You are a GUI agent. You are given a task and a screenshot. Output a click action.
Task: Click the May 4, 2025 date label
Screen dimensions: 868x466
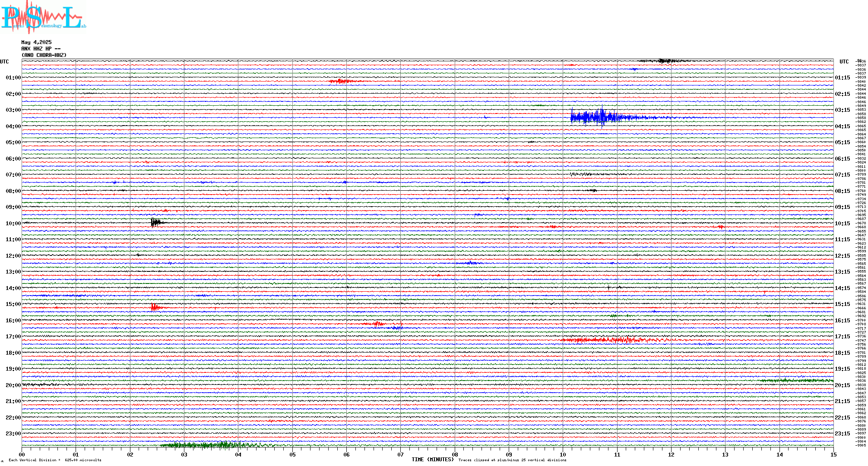pyautogui.click(x=36, y=42)
